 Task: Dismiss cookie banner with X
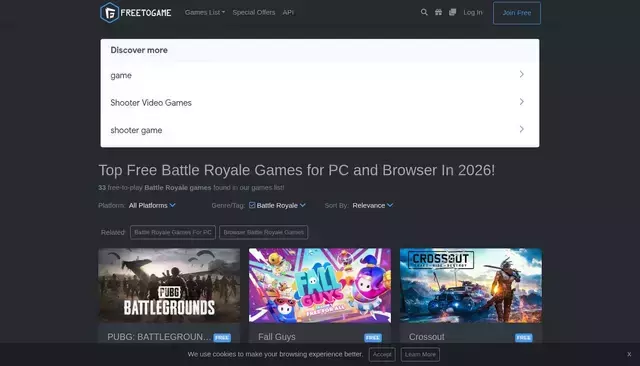[x=629, y=354]
